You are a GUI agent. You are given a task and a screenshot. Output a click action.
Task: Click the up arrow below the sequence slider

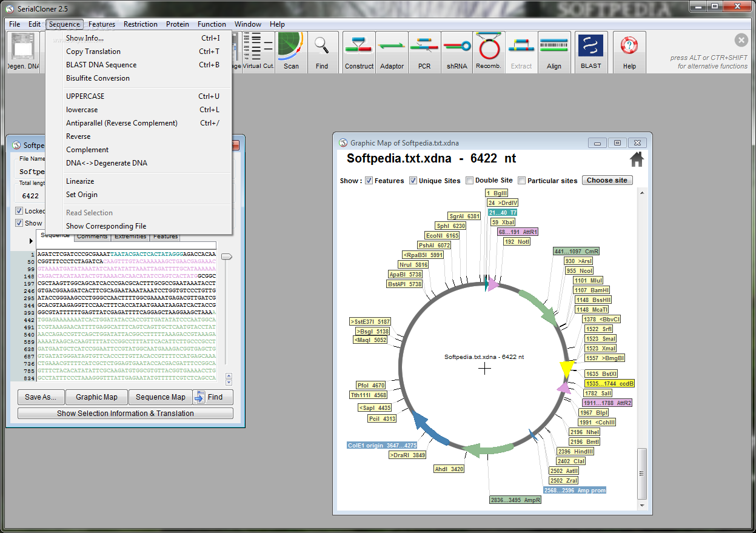[229, 375]
